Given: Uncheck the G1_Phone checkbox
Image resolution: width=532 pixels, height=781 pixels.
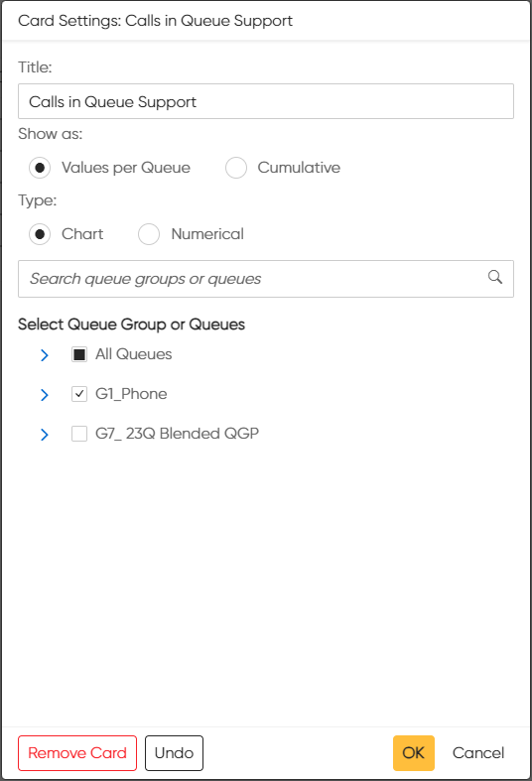Looking at the screenshot, I should 79,394.
